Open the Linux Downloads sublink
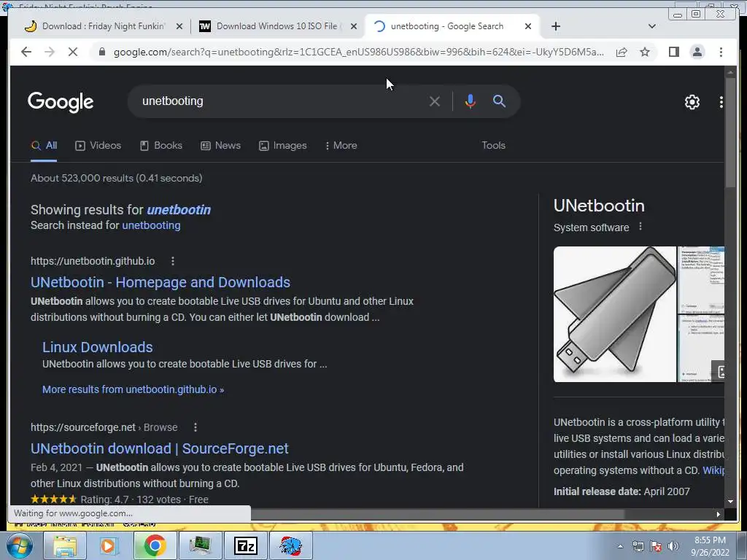Viewport: 747px width, 560px height. pos(97,347)
